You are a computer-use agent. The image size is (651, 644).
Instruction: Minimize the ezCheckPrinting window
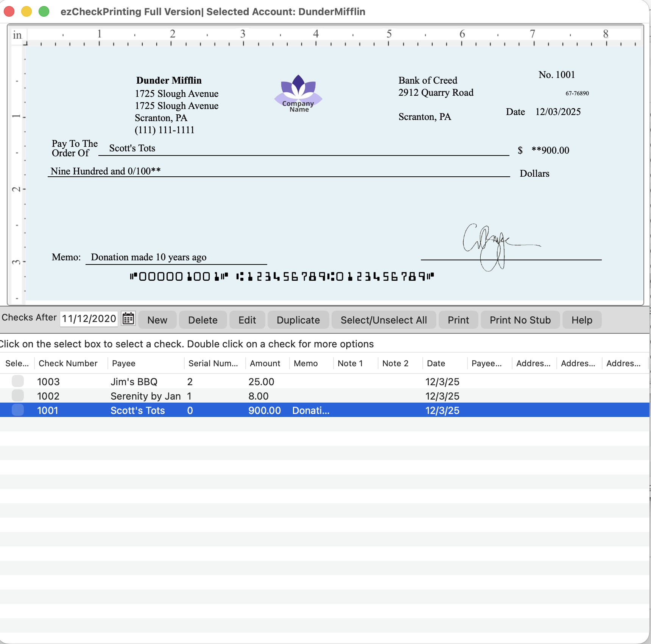[26, 11]
